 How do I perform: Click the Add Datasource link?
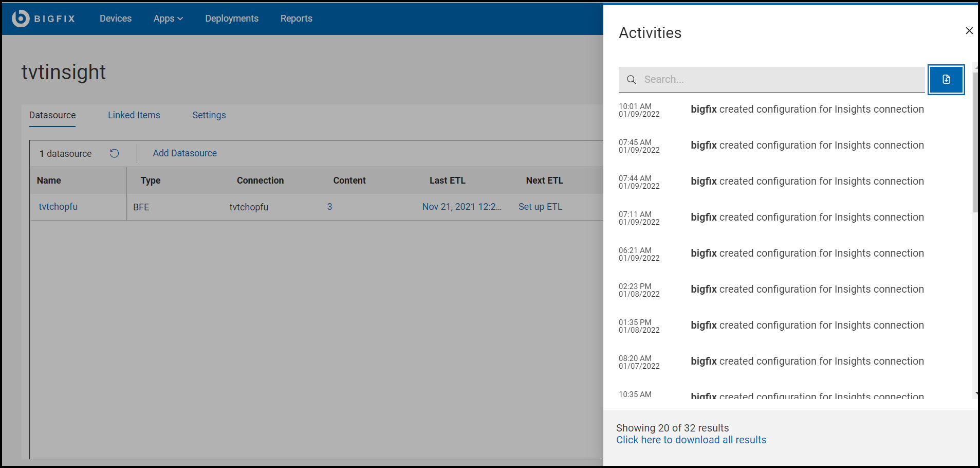[x=184, y=153]
